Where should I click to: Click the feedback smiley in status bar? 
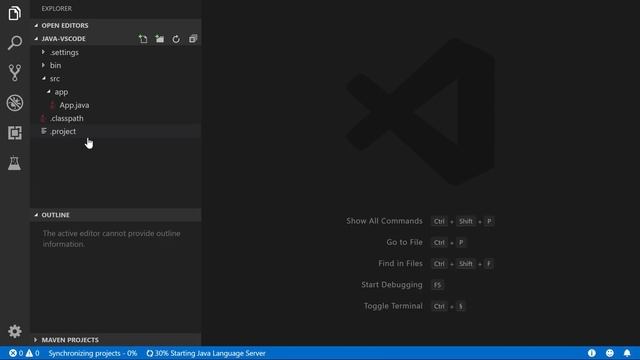[x=609, y=353]
